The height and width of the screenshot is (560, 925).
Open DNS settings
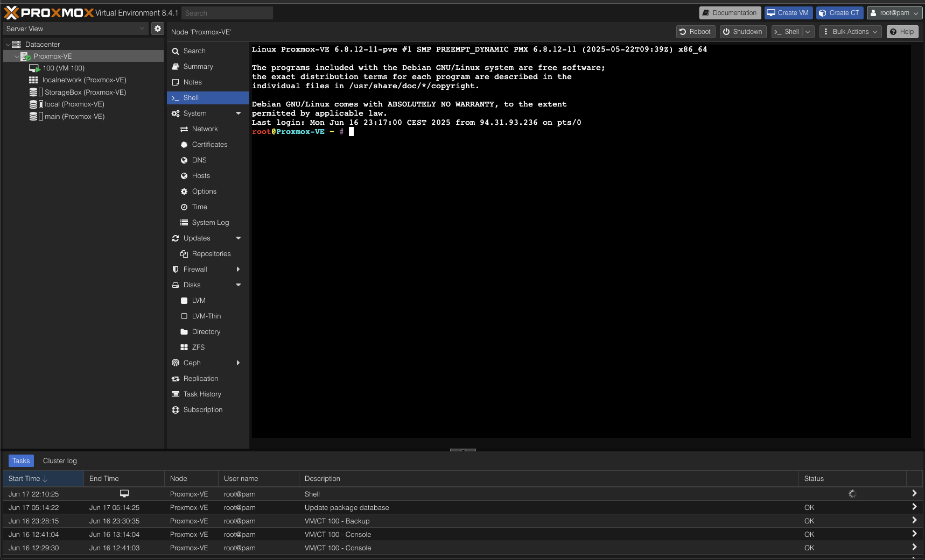tap(208, 160)
